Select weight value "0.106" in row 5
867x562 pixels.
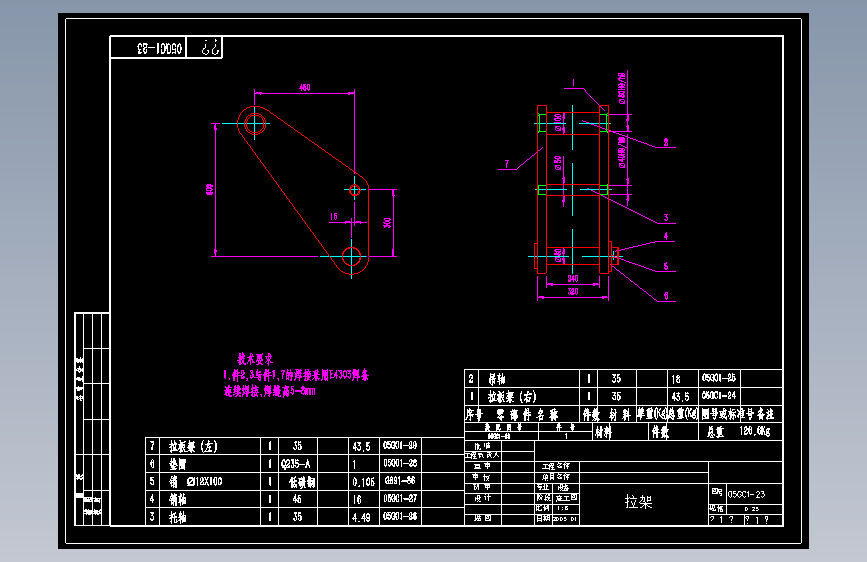click(x=364, y=482)
